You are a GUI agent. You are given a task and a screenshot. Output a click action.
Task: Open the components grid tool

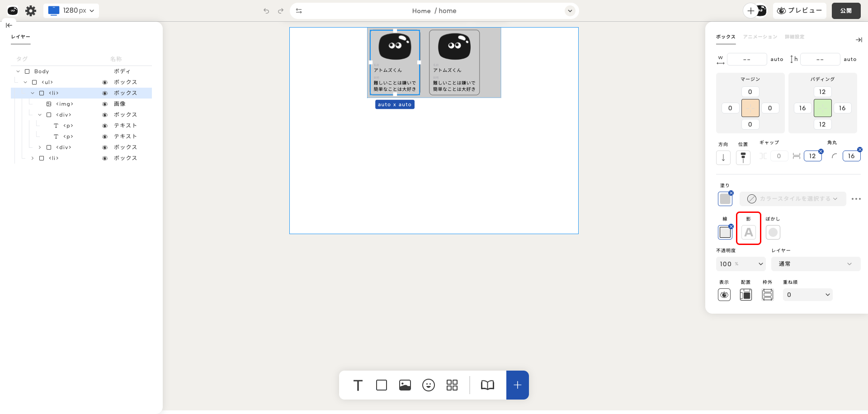[452, 385]
